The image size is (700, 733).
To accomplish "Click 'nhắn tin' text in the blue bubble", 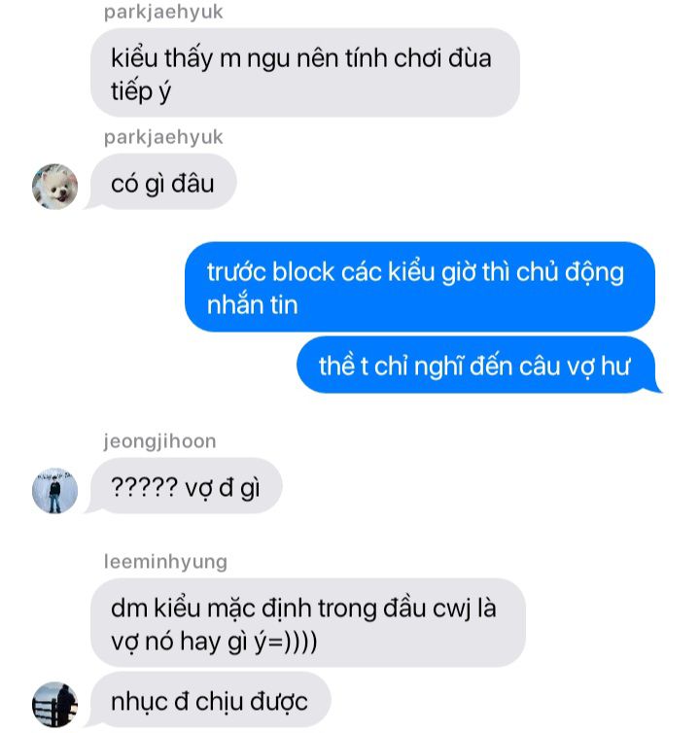I will pyautogui.click(x=252, y=304).
